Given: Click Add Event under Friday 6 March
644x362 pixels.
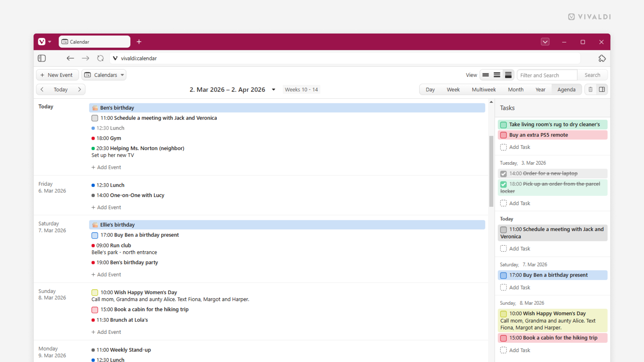Looking at the screenshot, I should pyautogui.click(x=106, y=207).
